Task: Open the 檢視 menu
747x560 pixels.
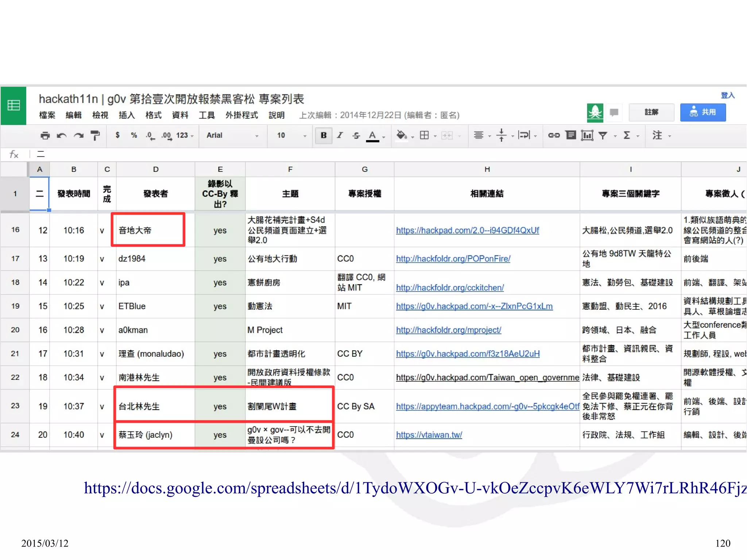Action: tap(100, 115)
